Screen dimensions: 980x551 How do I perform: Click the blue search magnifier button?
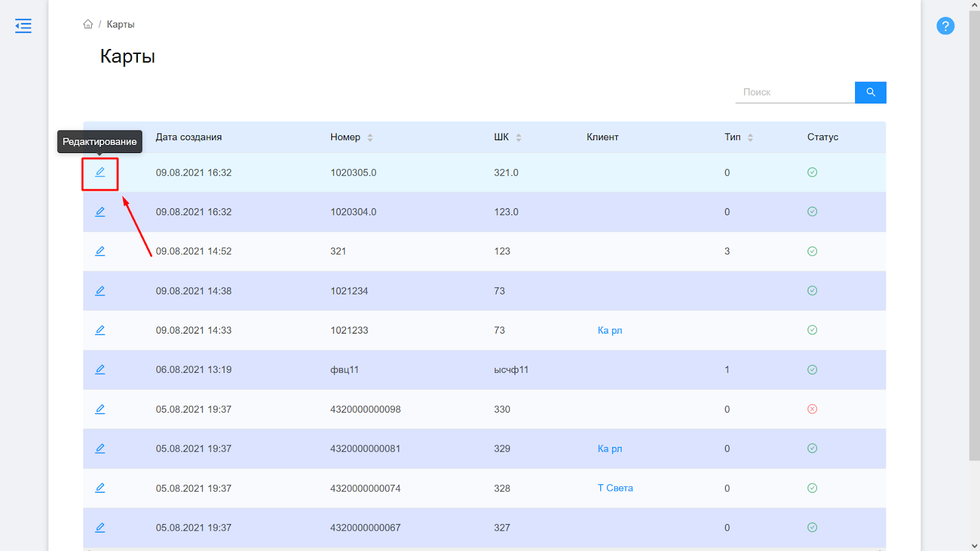870,92
